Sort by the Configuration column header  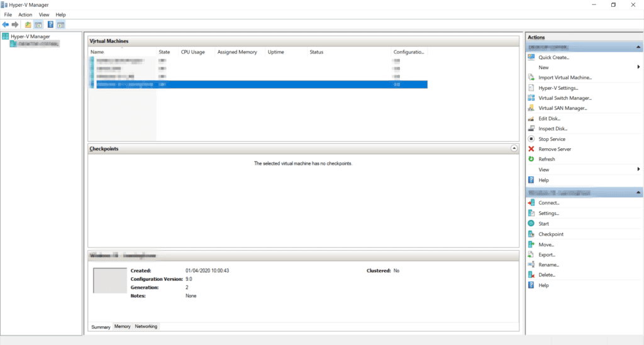pos(409,52)
